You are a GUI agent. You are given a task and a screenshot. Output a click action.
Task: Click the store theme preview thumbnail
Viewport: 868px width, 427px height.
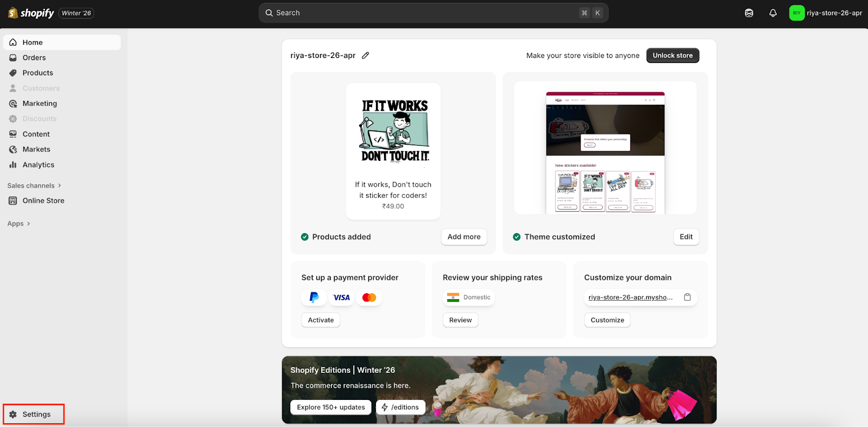pyautogui.click(x=605, y=153)
